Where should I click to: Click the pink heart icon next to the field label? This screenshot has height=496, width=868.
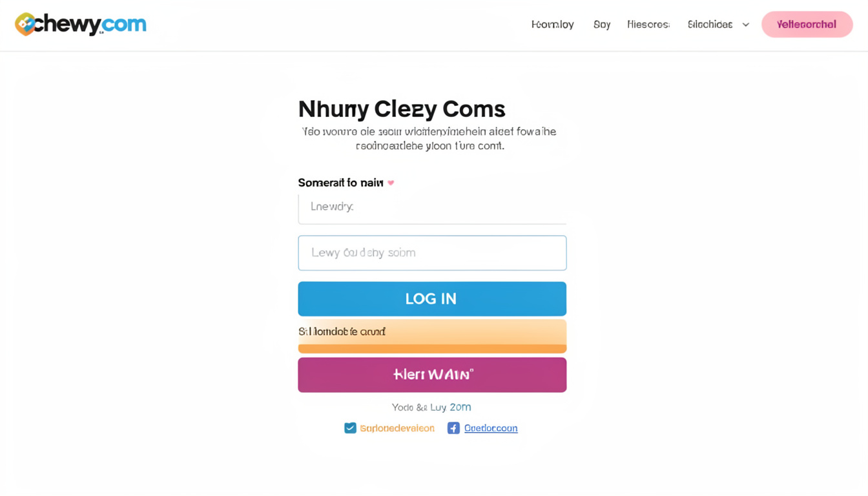click(390, 183)
